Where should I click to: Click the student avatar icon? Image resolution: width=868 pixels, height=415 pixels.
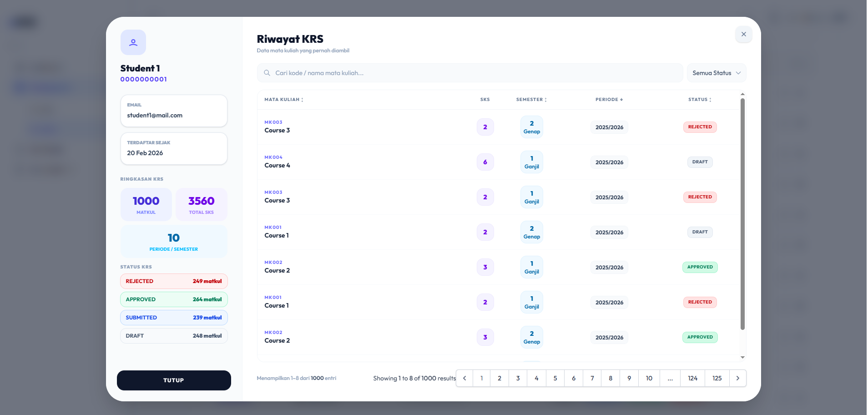[133, 42]
